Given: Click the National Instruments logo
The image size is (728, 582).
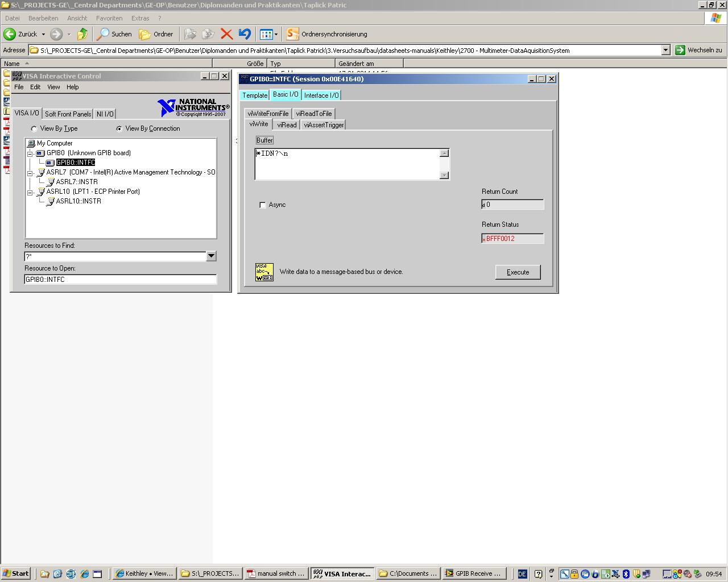Looking at the screenshot, I should coord(193,107).
